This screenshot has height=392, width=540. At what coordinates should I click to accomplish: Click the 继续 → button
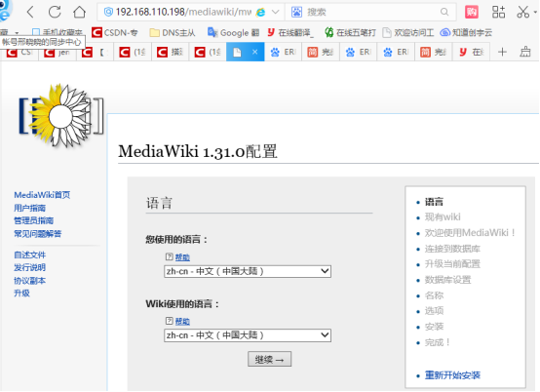[269, 359]
